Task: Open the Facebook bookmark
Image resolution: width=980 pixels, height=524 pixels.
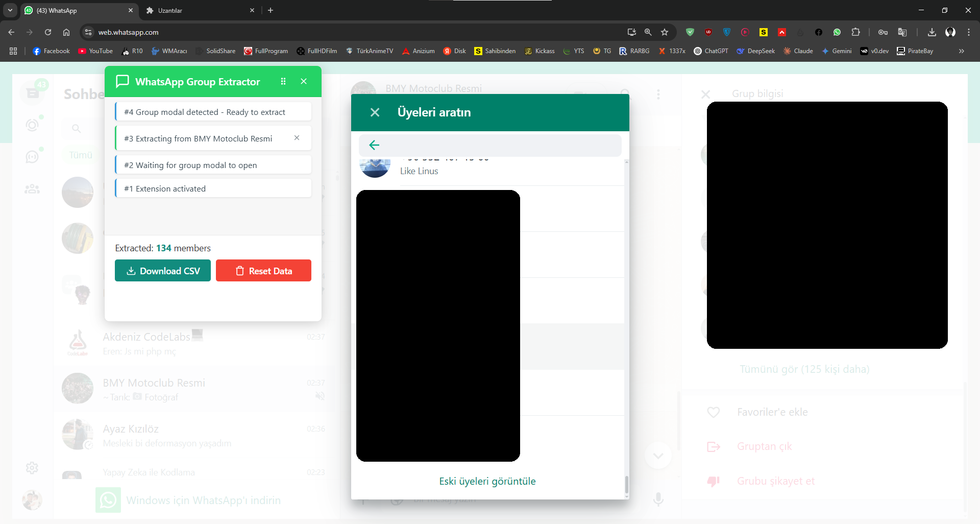Action: coord(51,51)
